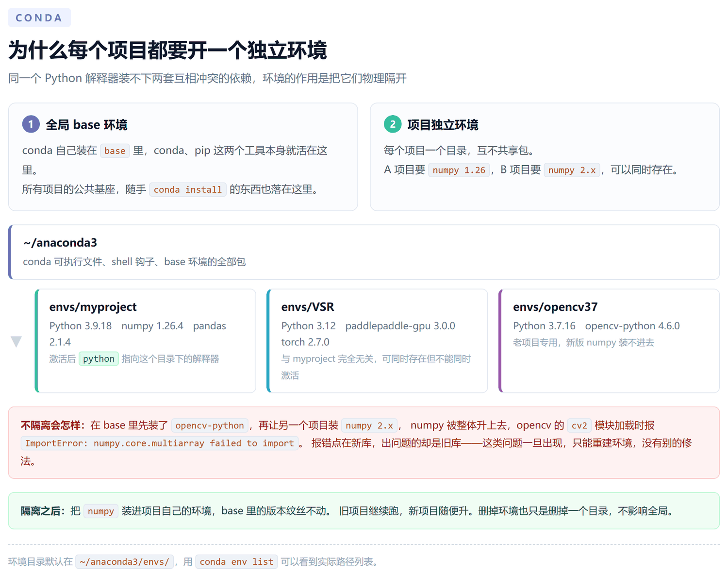The image size is (728, 577).
Task: Click the 'conda install' code chip
Action: click(x=188, y=190)
